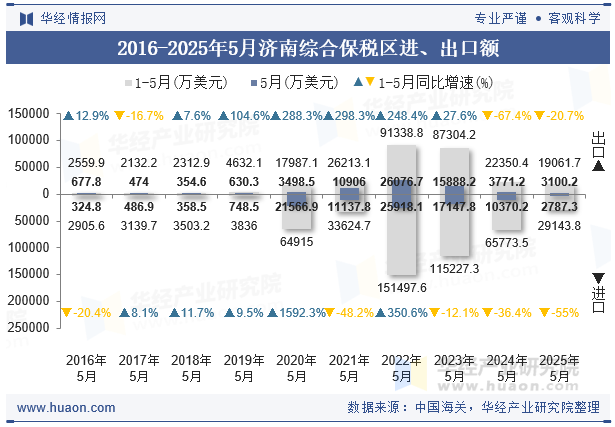Click the 21566.9 May import value
Viewport: 615px width, 427px height.
click(297, 207)
